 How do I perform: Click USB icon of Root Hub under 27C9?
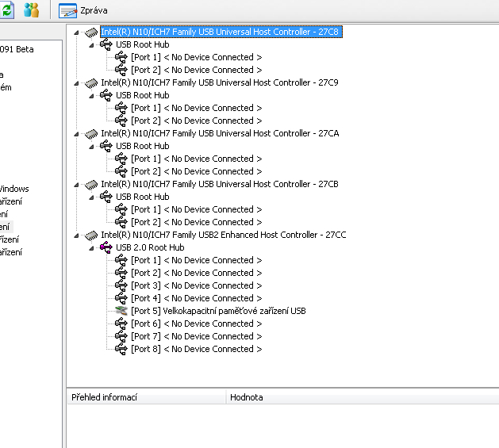coord(106,95)
